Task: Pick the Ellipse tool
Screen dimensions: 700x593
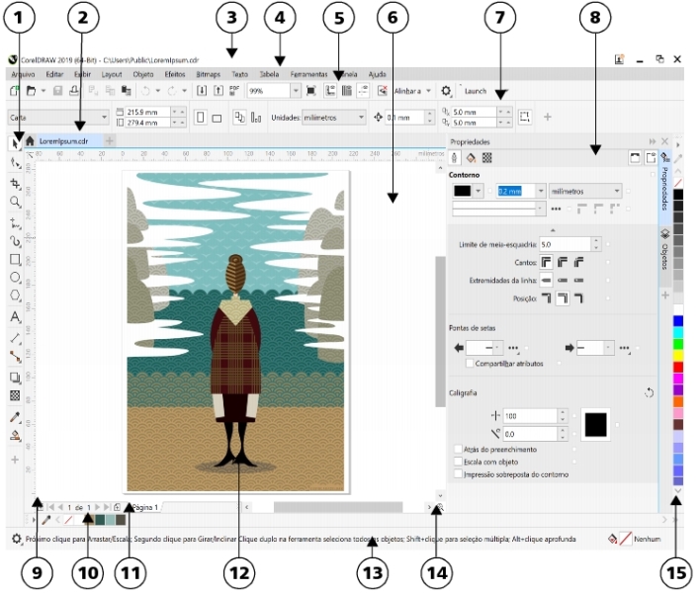Action: click(x=15, y=278)
